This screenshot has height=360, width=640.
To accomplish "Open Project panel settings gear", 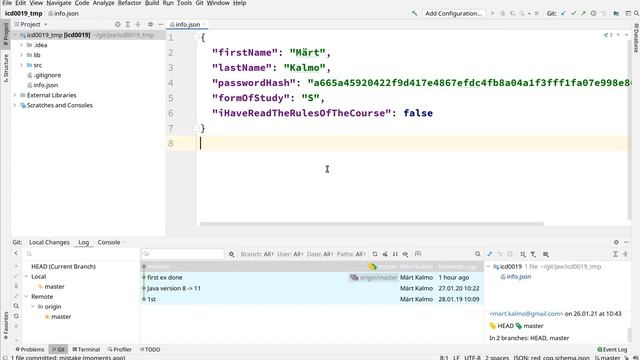I will pyautogui.click(x=150, y=24).
